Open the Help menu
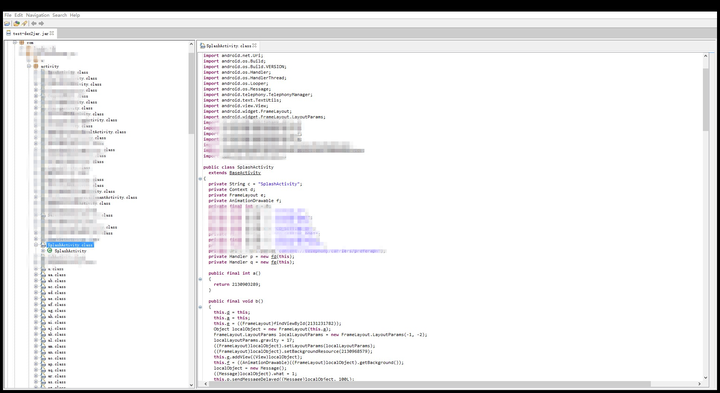The height and width of the screenshot is (393, 720). coord(75,15)
